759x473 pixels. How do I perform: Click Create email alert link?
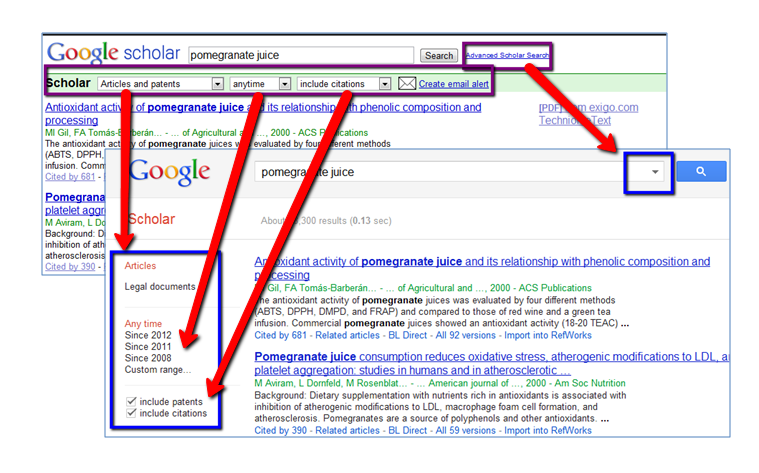454,84
